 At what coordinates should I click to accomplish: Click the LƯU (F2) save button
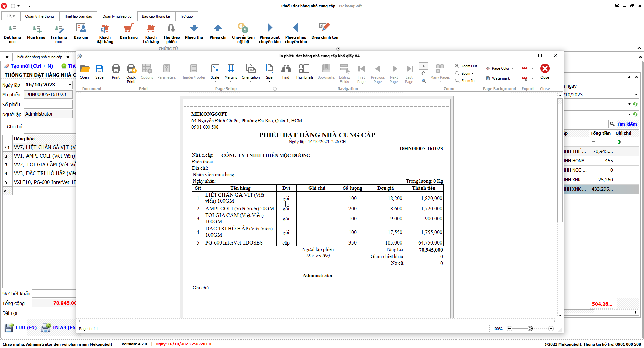pos(21,328)
